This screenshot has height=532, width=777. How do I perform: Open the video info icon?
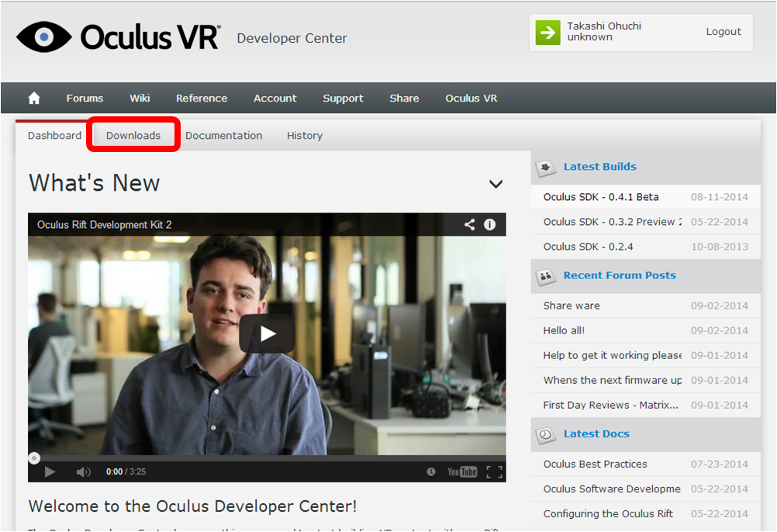pos(489,224)
